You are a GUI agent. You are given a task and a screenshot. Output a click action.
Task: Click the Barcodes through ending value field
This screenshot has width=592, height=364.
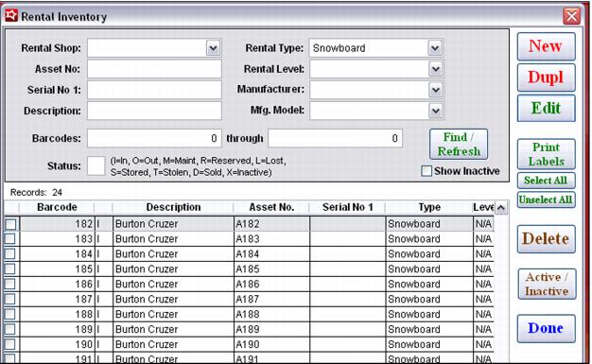[336, 138]
